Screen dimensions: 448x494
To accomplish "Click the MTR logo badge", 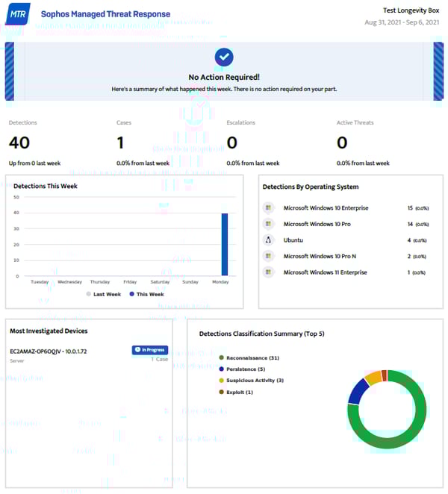I will [x=18, y=14].
